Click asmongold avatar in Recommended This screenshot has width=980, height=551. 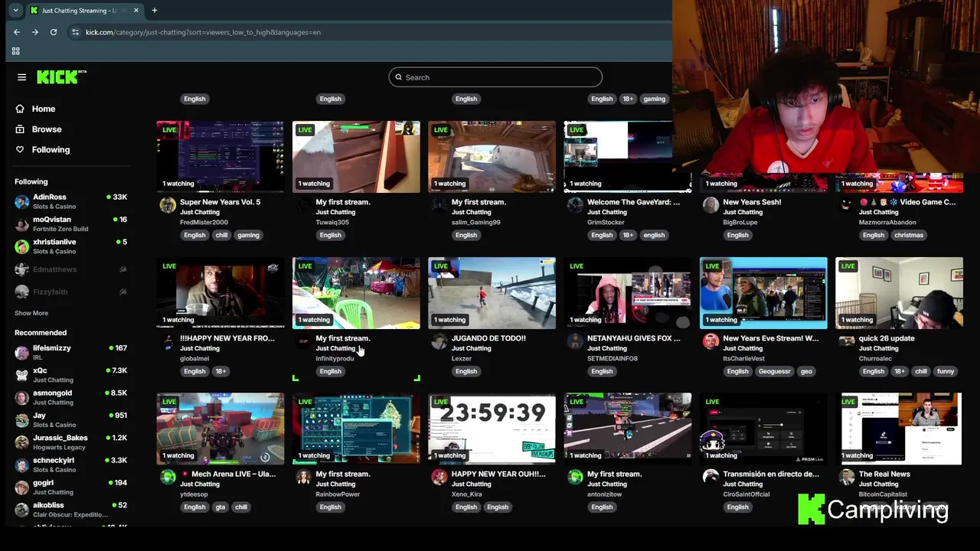[21, 397]
